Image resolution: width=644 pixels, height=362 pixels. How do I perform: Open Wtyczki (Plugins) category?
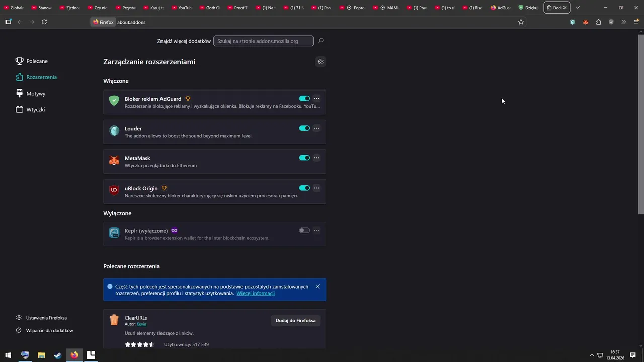[30, 110]
